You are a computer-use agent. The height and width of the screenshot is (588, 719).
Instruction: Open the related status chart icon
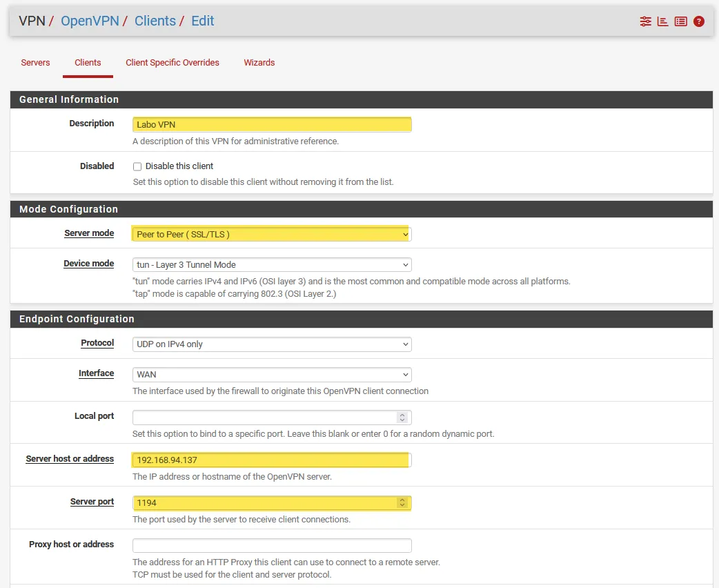(662, 21)
